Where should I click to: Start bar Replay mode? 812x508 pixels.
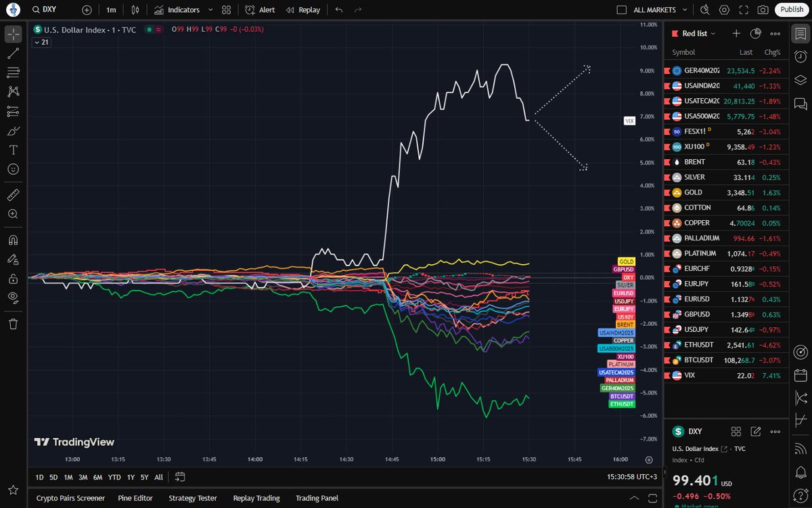tap(303, 10)
